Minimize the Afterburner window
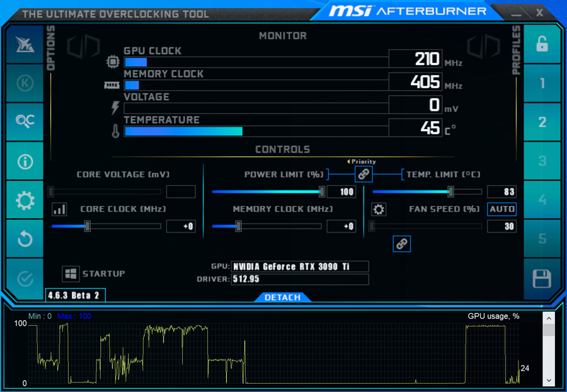Screen dimensions: 567x392 (x=516, y=14)
